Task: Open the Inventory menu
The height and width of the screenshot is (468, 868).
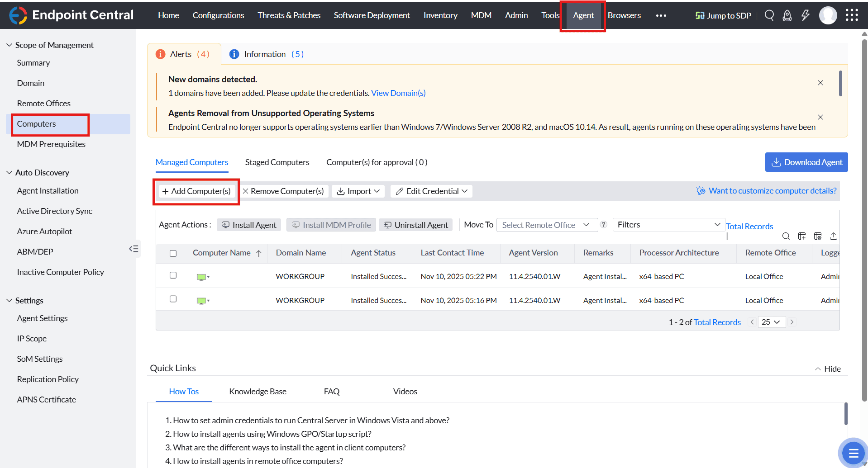Action: point(440,15)
